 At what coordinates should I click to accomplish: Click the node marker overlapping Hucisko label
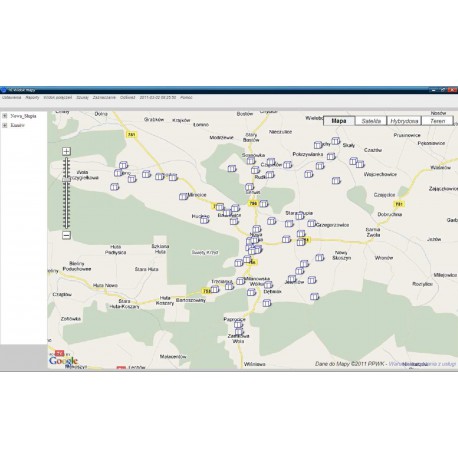coord(205,220)
